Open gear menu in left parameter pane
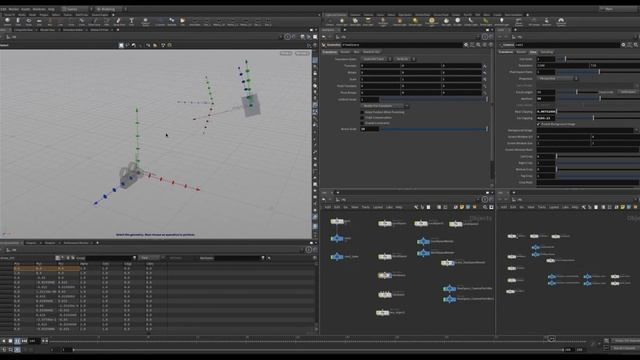This screenshot has width=640, height=360. pos(466,45)
